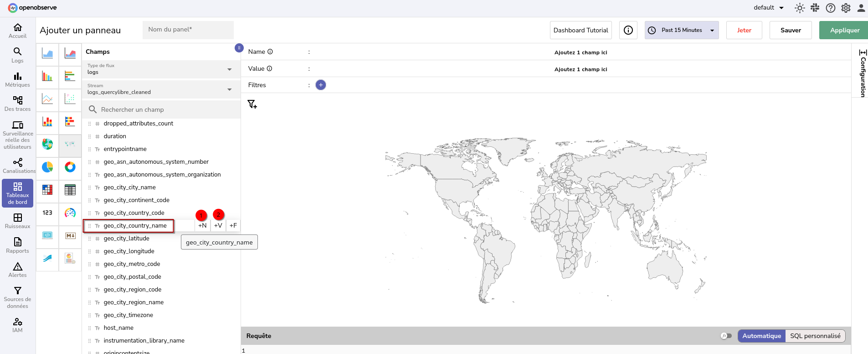868x354 pixels.
Task: Open the Stream dropdown logs_quercylibre_cleaned
Action: point(159,89)
